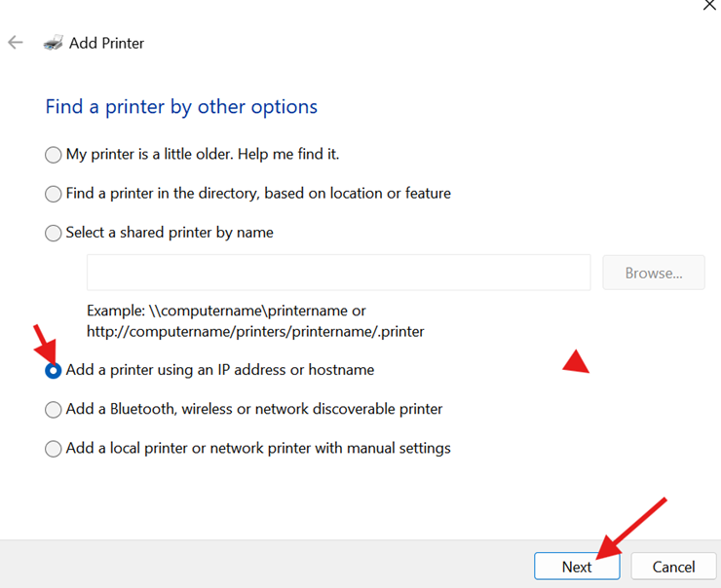Click the 'Add Printer' window title text
This screenshot has height=588, width=721.
[x=106, y=43]
